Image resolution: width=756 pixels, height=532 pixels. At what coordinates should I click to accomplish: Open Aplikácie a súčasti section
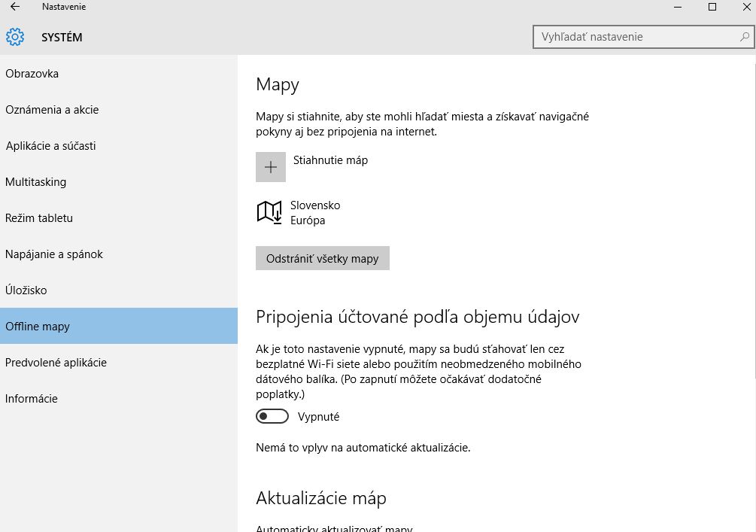pyautogui.click(x=50, y=146)
